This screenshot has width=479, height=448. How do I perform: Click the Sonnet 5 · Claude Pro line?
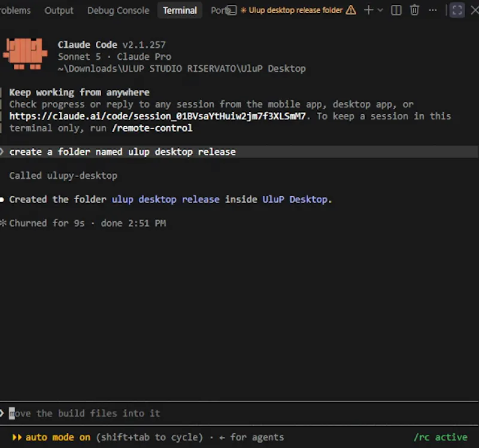[x=114, y=57]
